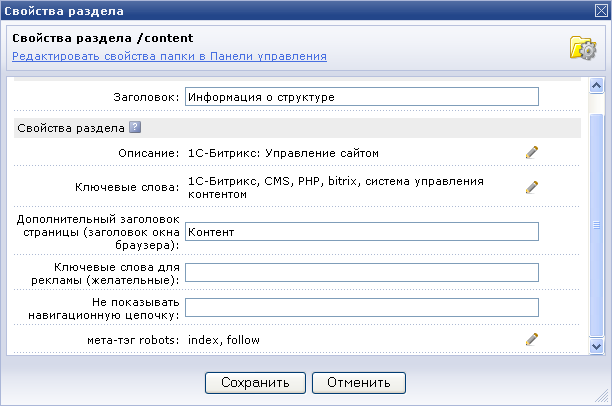Click the vertical scrollbar thumb
The width and height of the screenshot is (612, 406).
pos(596,225)
